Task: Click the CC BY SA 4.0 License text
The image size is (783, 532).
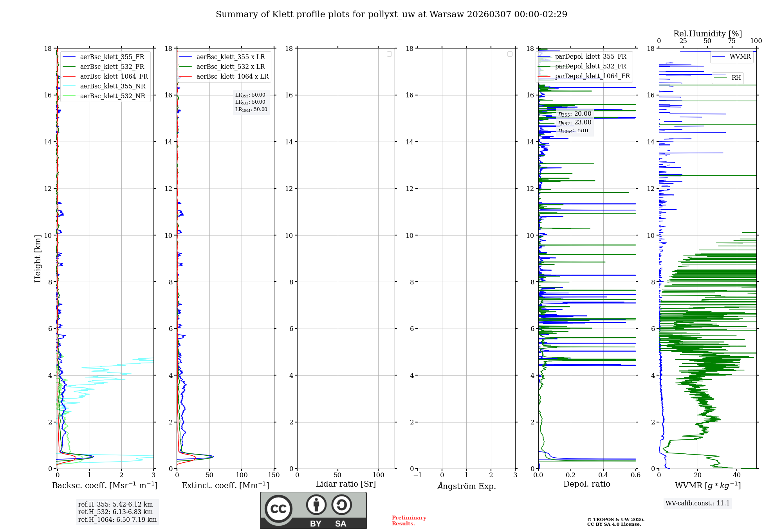Action: click(614, 525)
